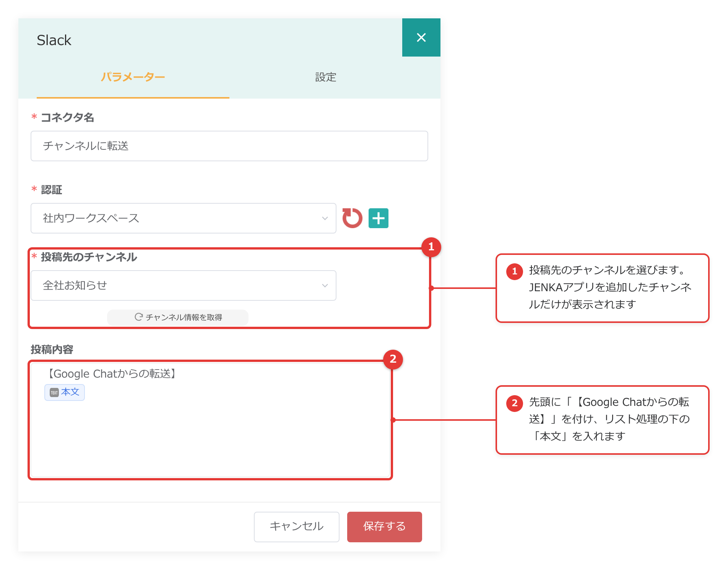Click the チャンネル情報を取得 button
Screen dimensions: 728x587
[178, 317]
